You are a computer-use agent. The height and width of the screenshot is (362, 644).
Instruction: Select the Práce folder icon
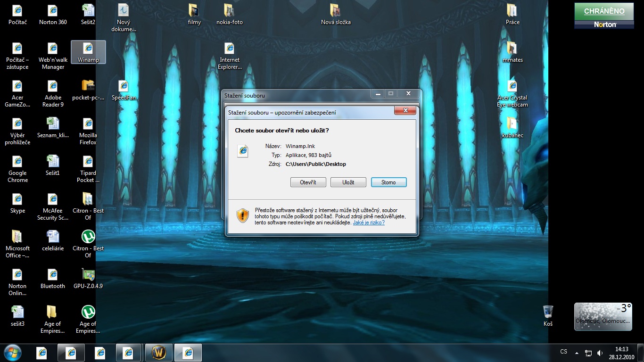click(x=512, y=14)
